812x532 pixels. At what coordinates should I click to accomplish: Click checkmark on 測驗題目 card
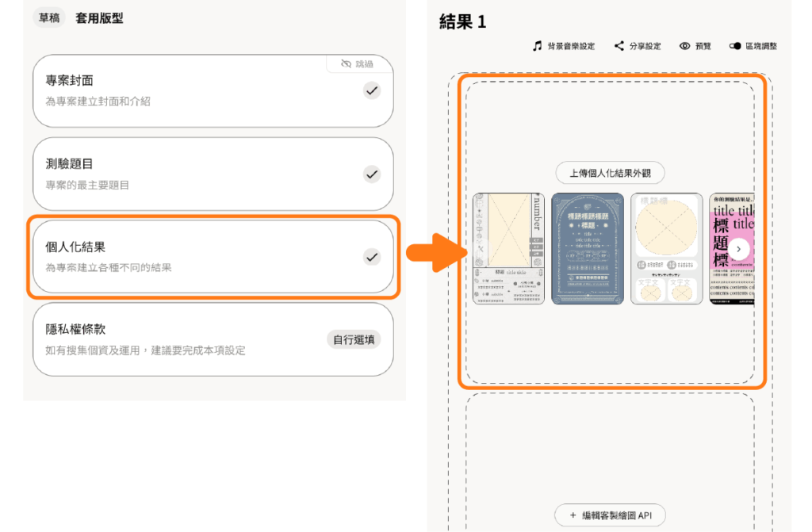372,174
